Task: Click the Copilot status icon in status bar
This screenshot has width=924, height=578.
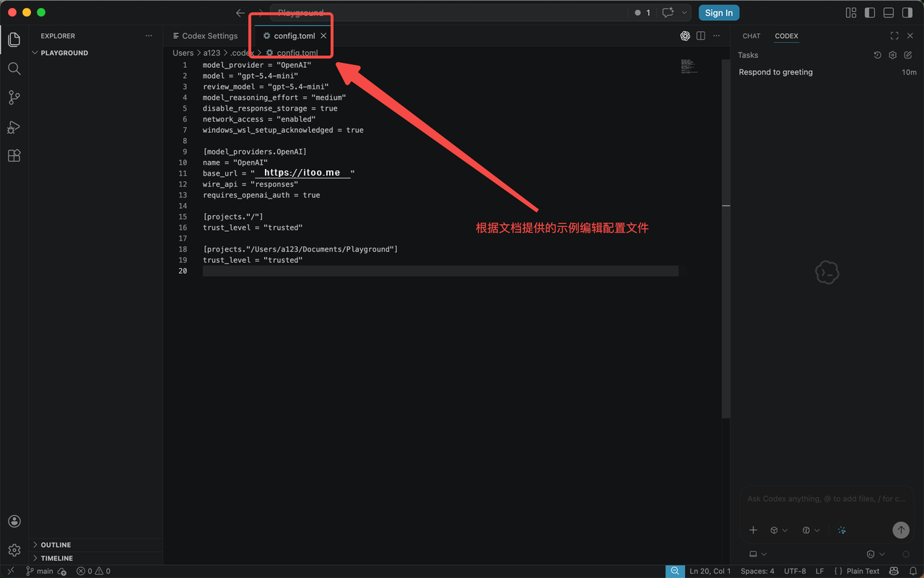Action: [x=894, y=571]
